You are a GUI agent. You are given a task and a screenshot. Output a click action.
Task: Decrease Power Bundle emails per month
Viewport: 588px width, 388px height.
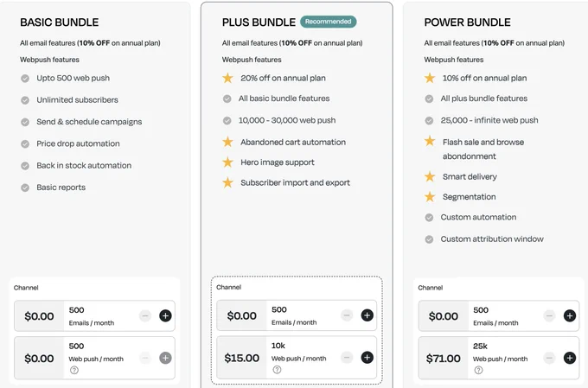549,315
